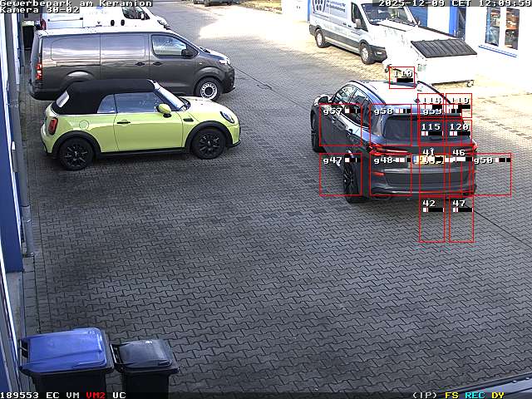The width and height of the screenshot is (532, 399).
Task: Click the UC status indicator
Action: [x=119, y=395]
